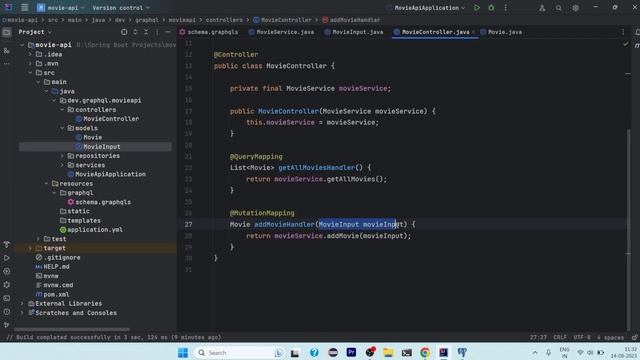Hide the Project panel with minus icon
The height and width of the screenshot is (360, 640).
168,32
